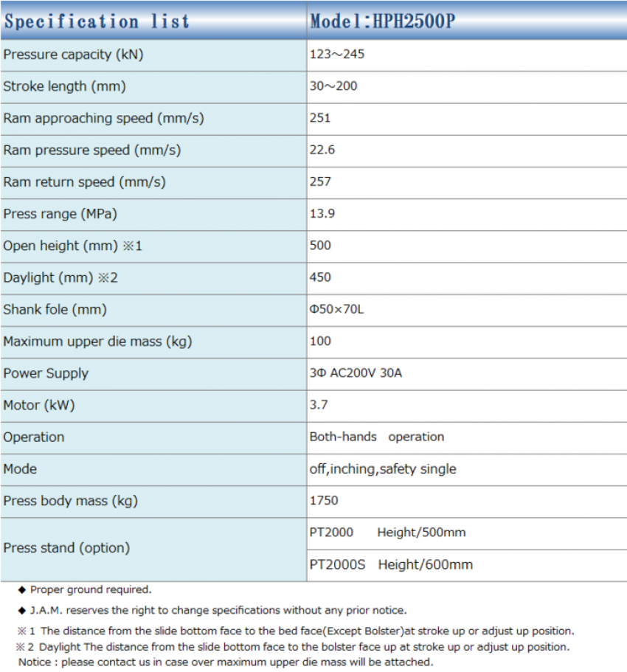Select the PT2000S Height/600mm option
This screenshot has height=672, width=627.
pos(391,565)
